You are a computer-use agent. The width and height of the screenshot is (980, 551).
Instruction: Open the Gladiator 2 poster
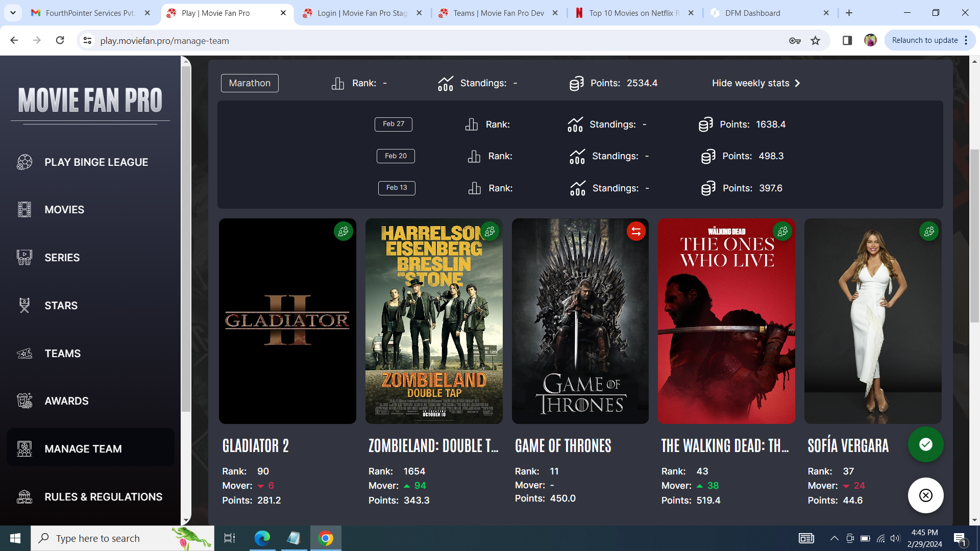[x=287, y=321]
